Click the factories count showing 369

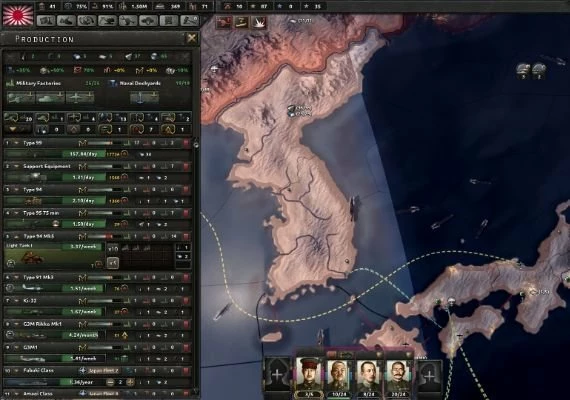tap(169, 6)
